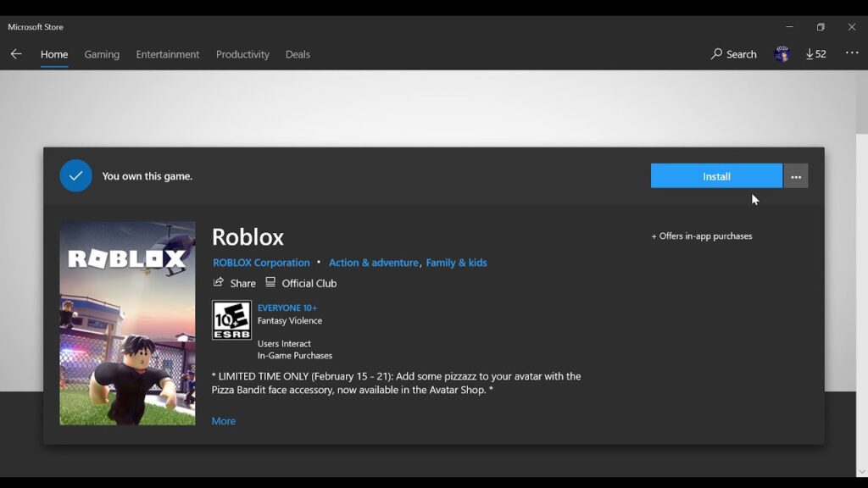868x488 pixels.
Task: Visit the ROBLOX Corporation page
Action: [x=261, y=263]
